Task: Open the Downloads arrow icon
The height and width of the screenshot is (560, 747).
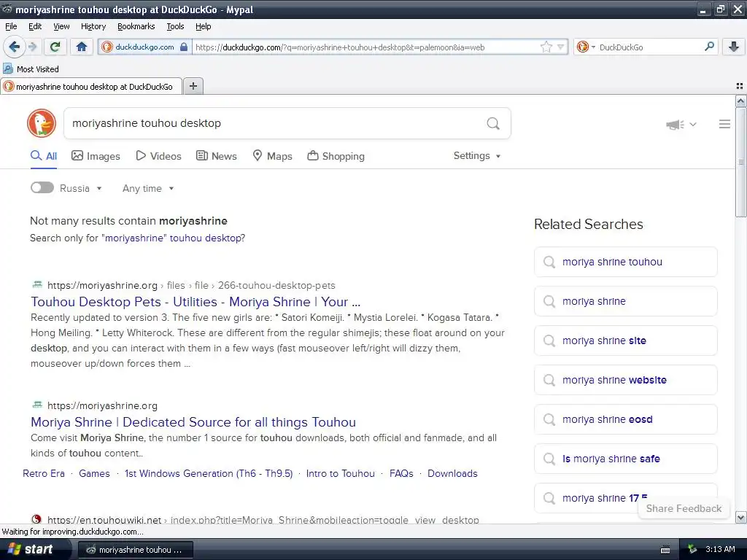Action: 734,47
